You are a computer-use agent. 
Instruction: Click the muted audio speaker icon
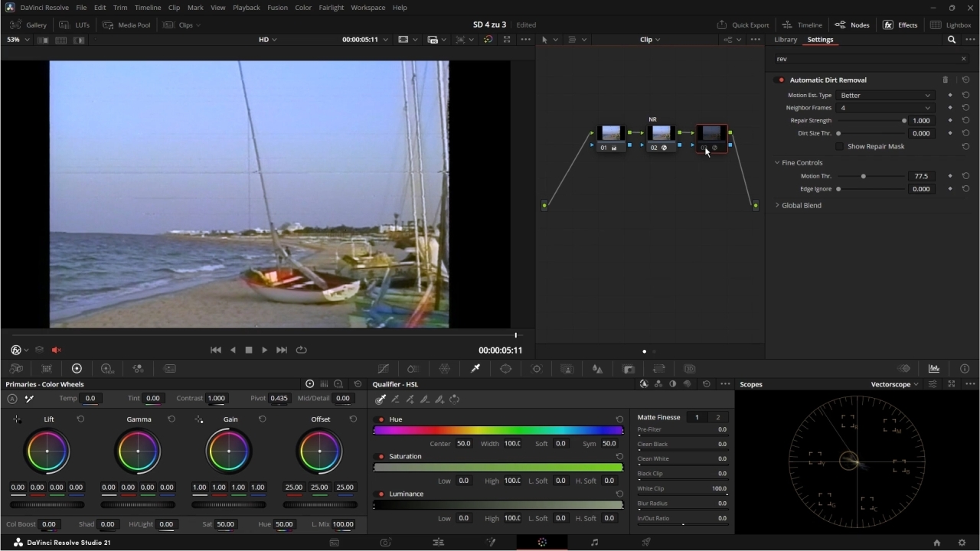(x=56, y=350)
